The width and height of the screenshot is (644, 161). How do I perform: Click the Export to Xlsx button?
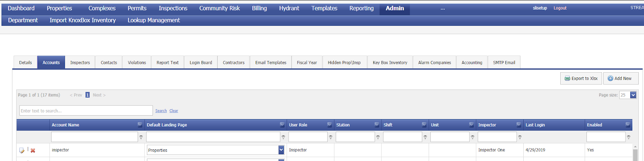(x=581, y=78)
